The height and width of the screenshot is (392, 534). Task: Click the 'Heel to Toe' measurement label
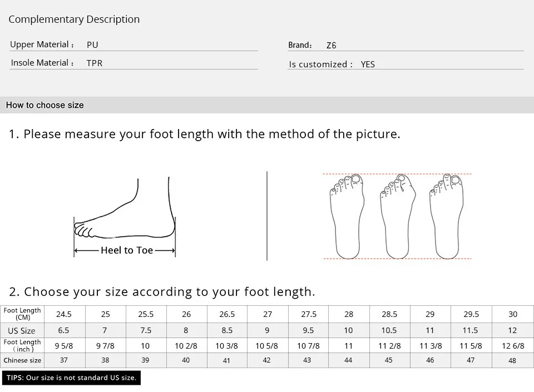[x=127, y=251]
